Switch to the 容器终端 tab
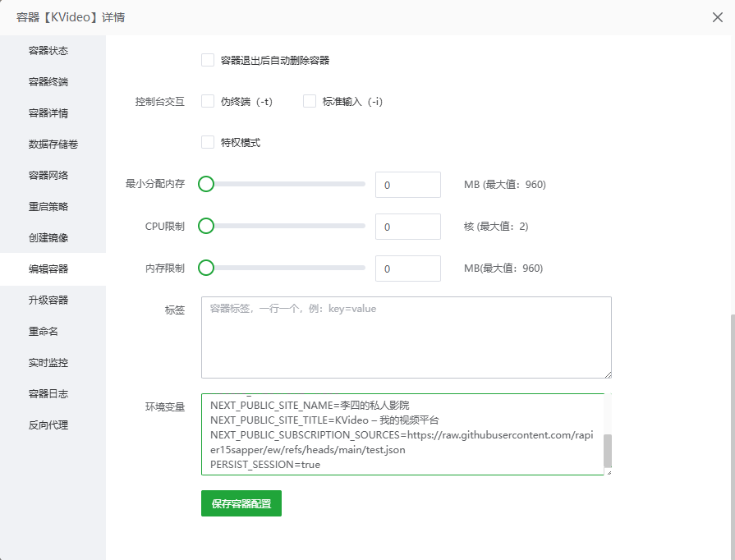The image size is (735, 560). 48,82
